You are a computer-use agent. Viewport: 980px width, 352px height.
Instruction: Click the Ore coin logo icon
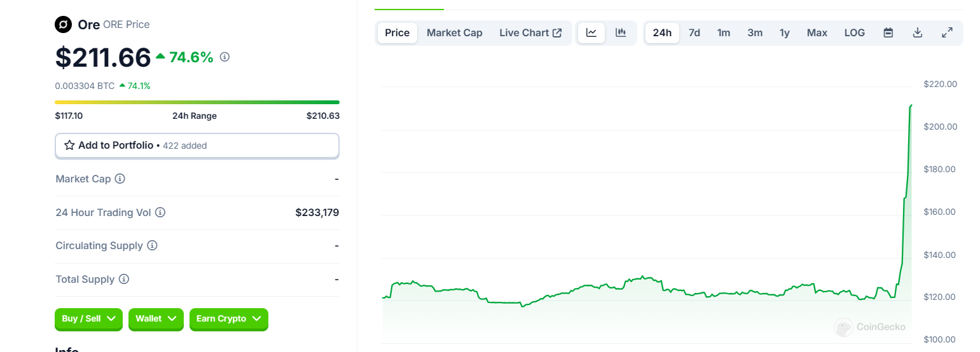(64, 25)
